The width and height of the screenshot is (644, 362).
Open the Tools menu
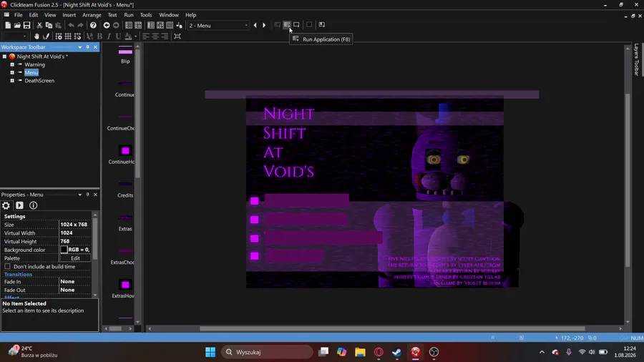(146, 15)
